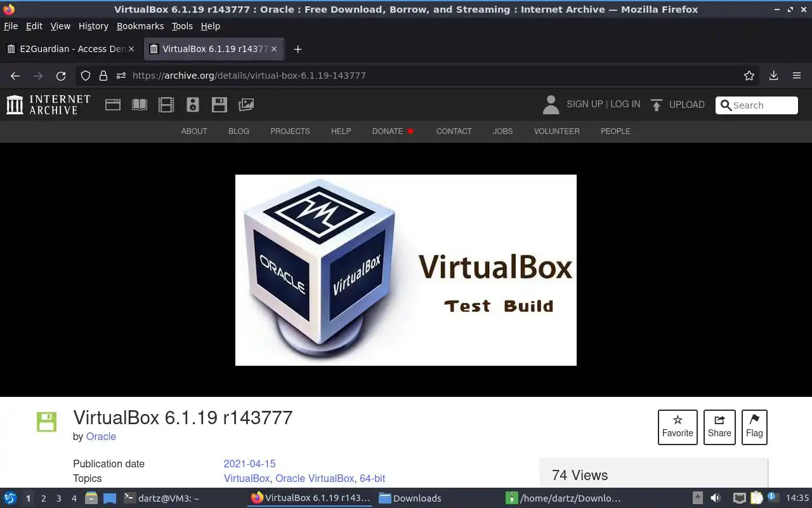Click the Flag button
The width and height of the screenshot is (812, 508).
pos(754,427)
